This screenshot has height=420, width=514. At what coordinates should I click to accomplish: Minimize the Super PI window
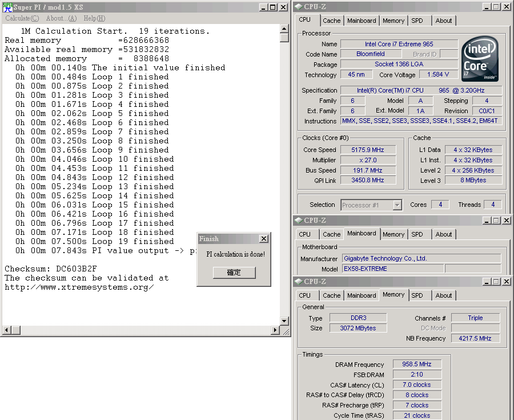click(x=263, y=7)
